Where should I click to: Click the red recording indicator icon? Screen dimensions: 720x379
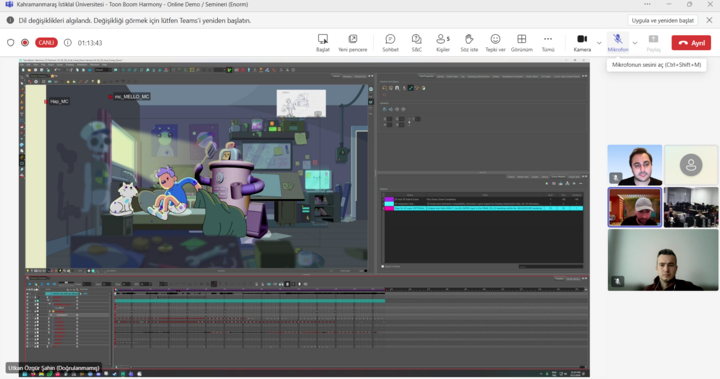[25, 43]
